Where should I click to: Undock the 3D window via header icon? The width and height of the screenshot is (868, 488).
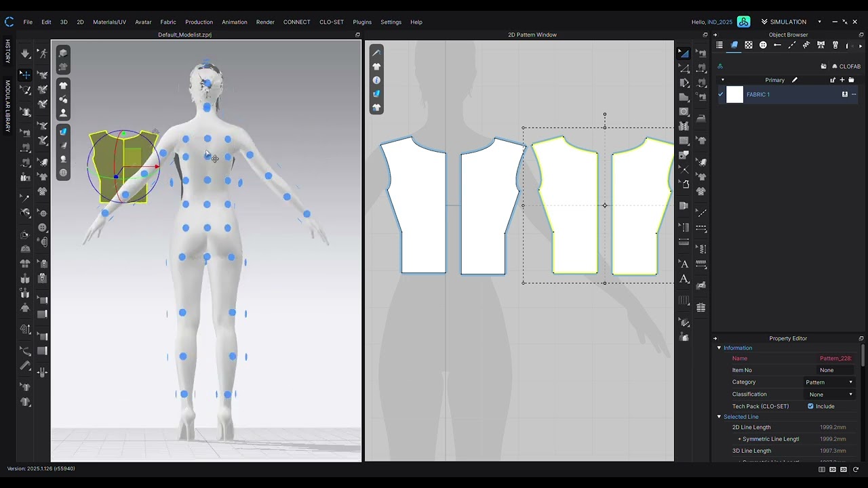[357, 35]
